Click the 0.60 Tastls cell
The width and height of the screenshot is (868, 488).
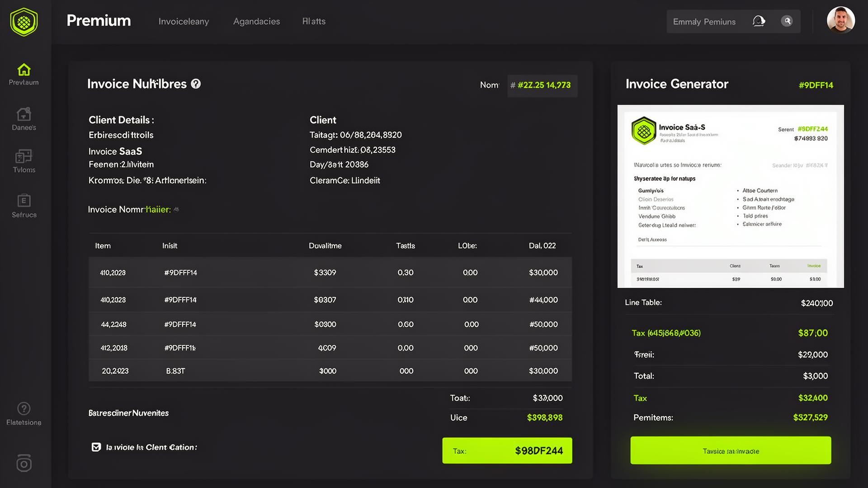[x=406, y=324]
